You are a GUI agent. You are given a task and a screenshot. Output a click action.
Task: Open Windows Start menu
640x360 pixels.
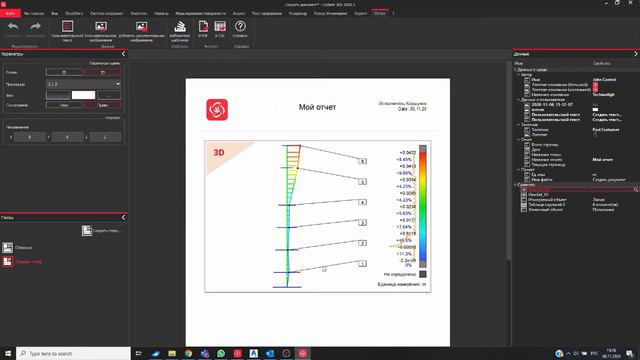tap(8, 353)
